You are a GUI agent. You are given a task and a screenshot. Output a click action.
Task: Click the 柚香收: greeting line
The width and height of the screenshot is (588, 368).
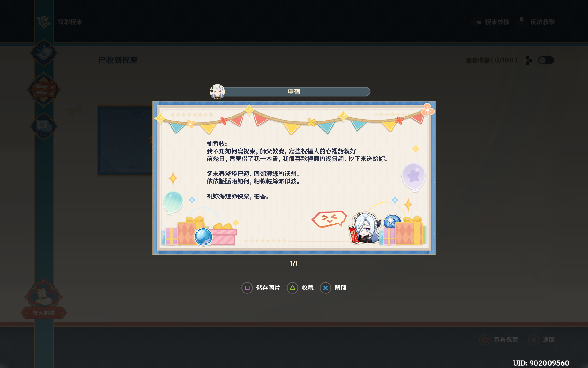click(x=217, y=144)
